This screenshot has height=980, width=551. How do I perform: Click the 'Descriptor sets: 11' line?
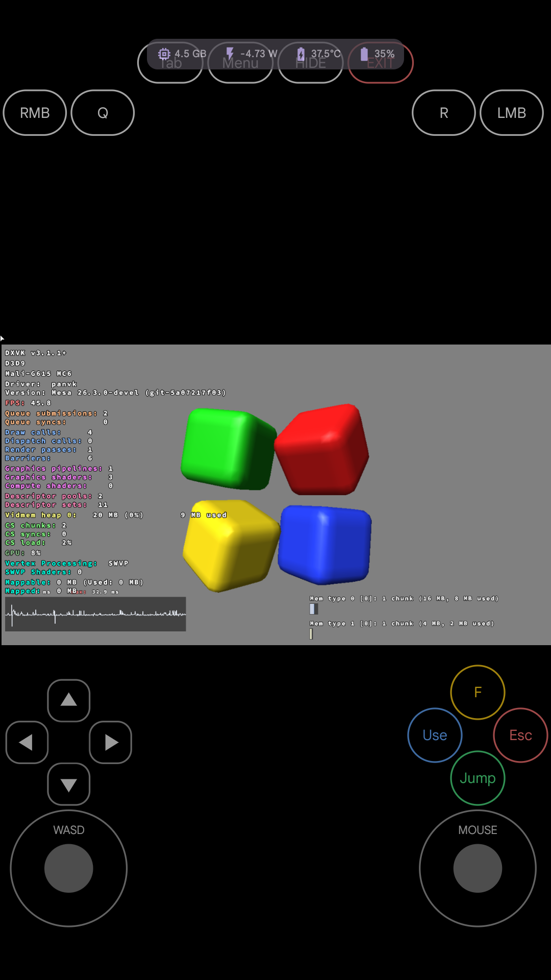pyautogui.click(x=57, y=505)
